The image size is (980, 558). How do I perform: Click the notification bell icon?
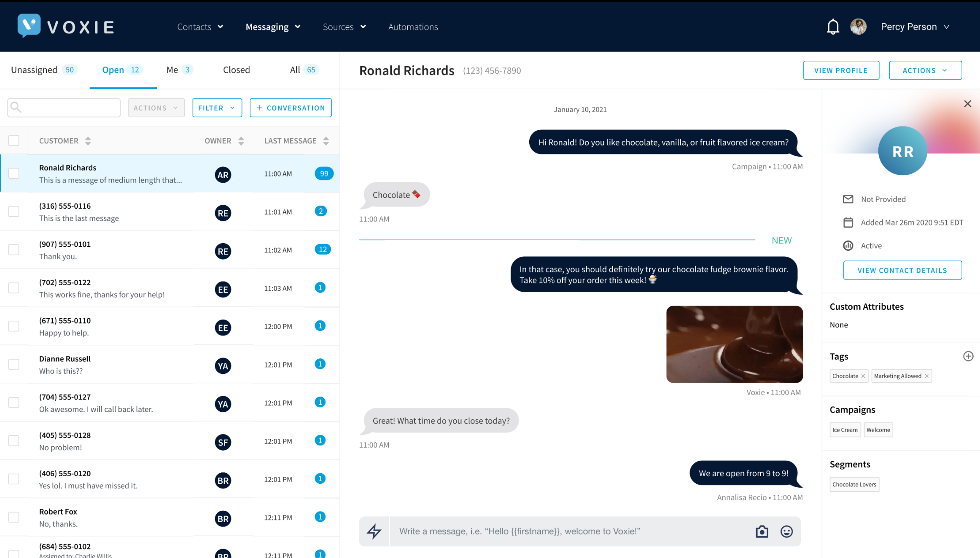point(833,26)
